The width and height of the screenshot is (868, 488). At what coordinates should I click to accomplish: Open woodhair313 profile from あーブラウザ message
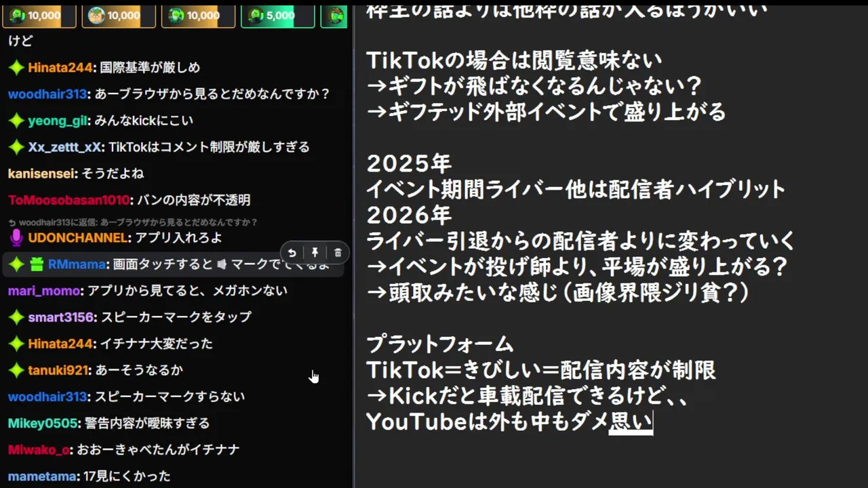click(47, 94)
